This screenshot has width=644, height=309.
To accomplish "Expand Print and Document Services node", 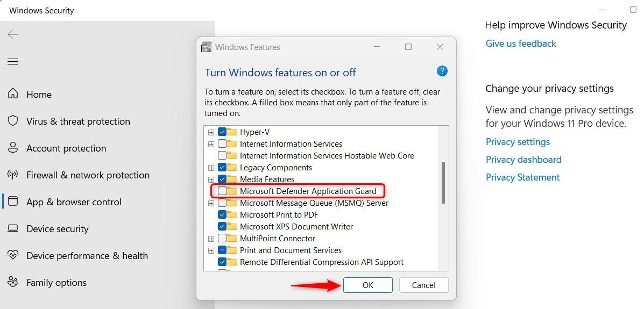I will point(211,250).
